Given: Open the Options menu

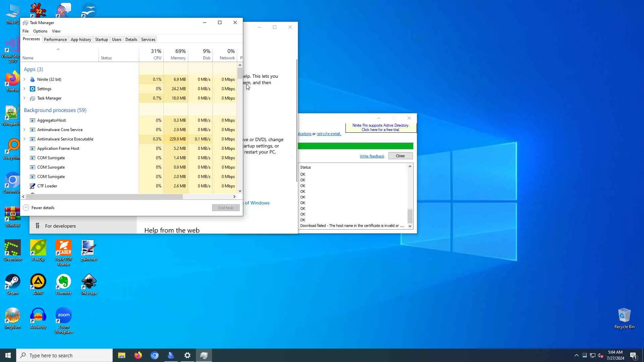Looking at the screenshot, I should coord(40,31).
